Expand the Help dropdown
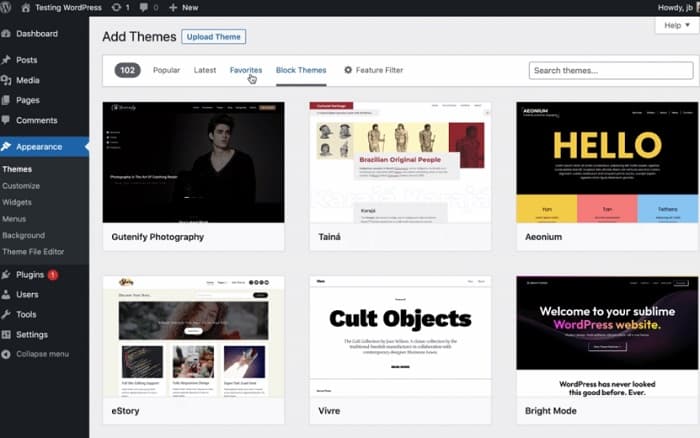The image size is (700, 438). pyautogui.click(x=677, y=25)
